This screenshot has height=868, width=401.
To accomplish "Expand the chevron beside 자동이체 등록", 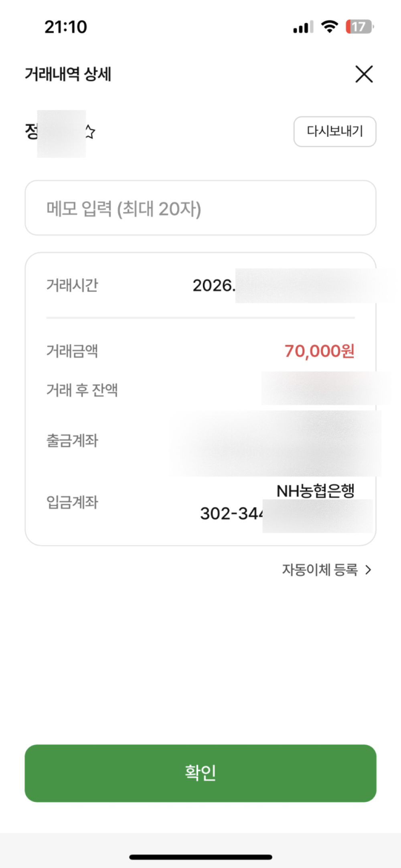I will coord(369,570).
